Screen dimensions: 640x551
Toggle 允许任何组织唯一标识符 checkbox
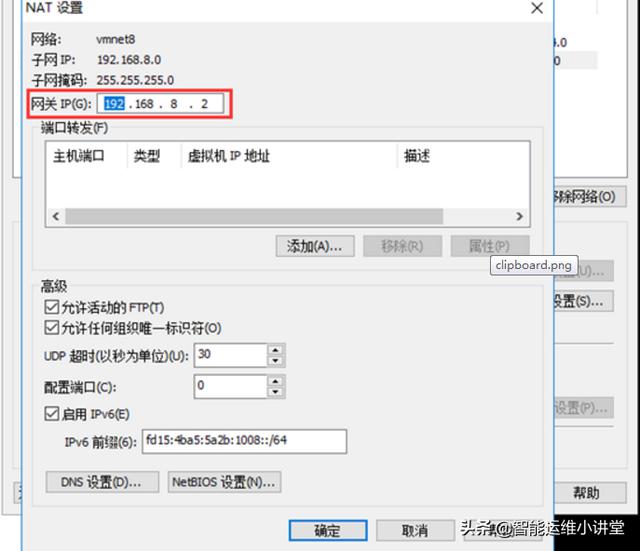pyautogui.click(x=51, y=327)
